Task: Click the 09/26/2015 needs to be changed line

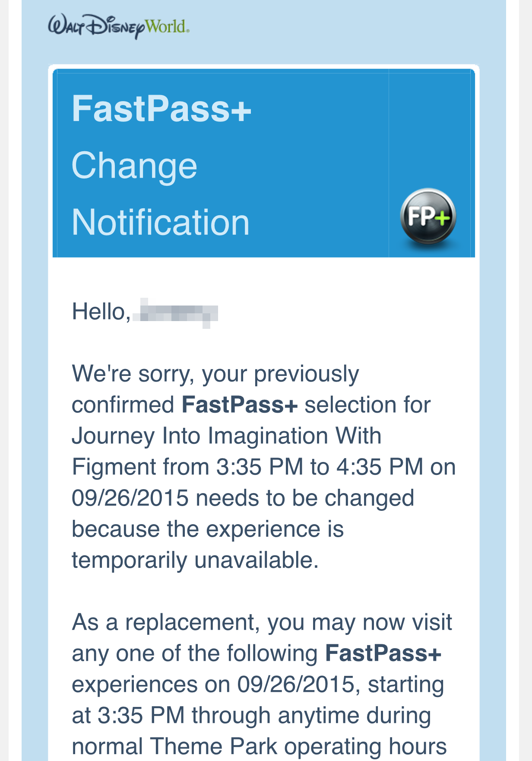Action: tap(243, 498)
